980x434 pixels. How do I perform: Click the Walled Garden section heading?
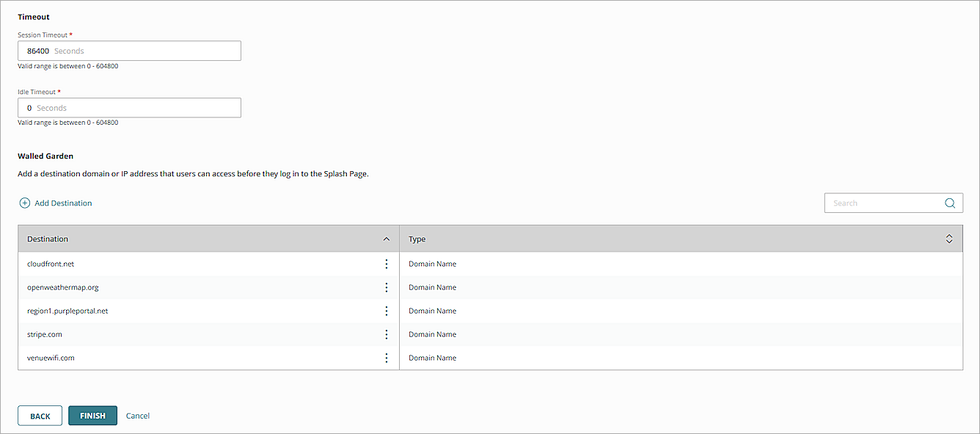[x=45, y=156]
